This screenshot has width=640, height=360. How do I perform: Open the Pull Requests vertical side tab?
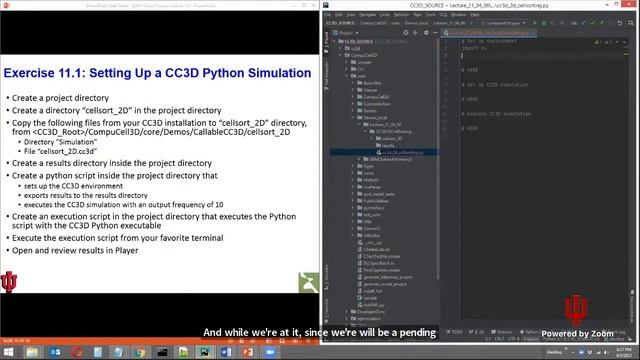(326, 76)
